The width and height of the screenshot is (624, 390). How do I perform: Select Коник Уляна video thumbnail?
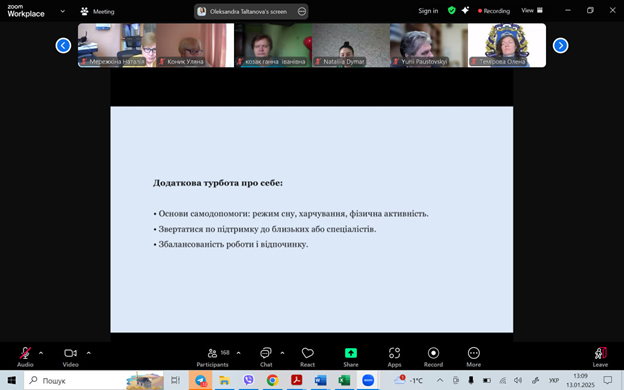(x=195, y=45)
